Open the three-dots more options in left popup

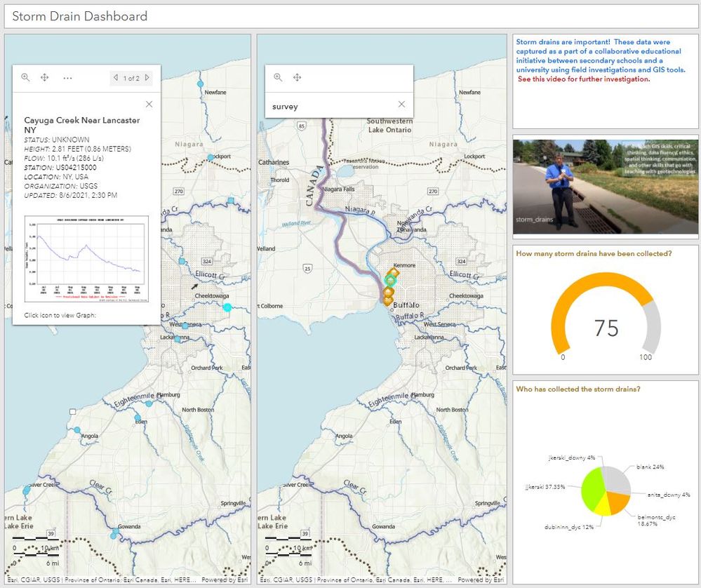[x=67, y=78]
